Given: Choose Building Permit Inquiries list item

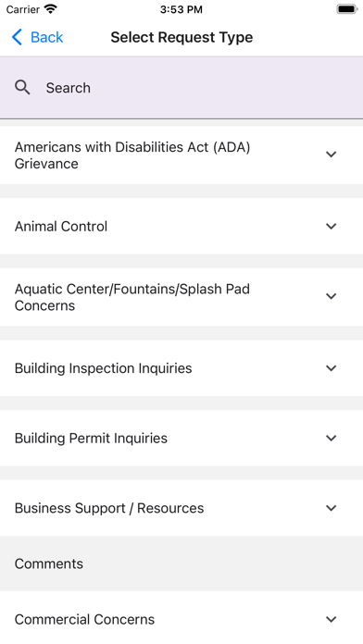Looking at the screenshot, I should coord(181,439).
